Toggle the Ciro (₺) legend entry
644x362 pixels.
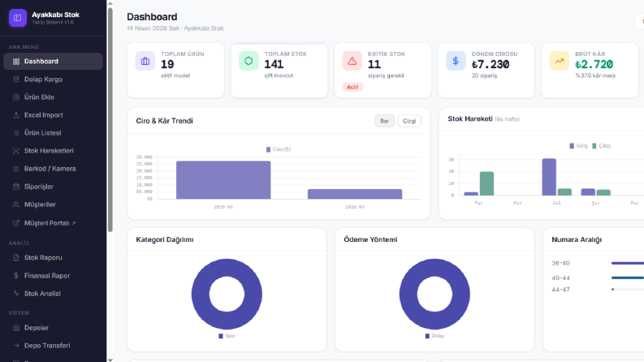279,149
